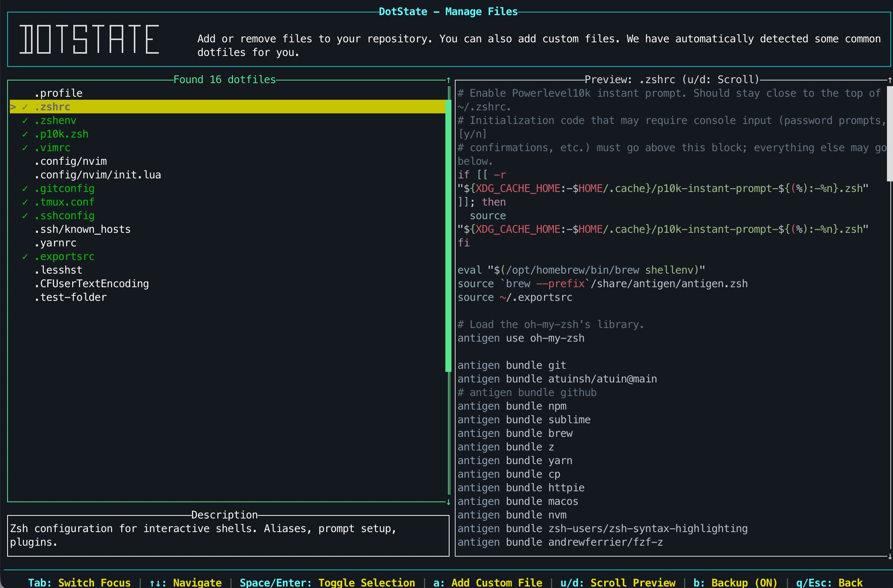Click the down arrow on the preview scrollbar
Image resolution: width=893 pixels, height=588 pixels.
pos(890,556)
